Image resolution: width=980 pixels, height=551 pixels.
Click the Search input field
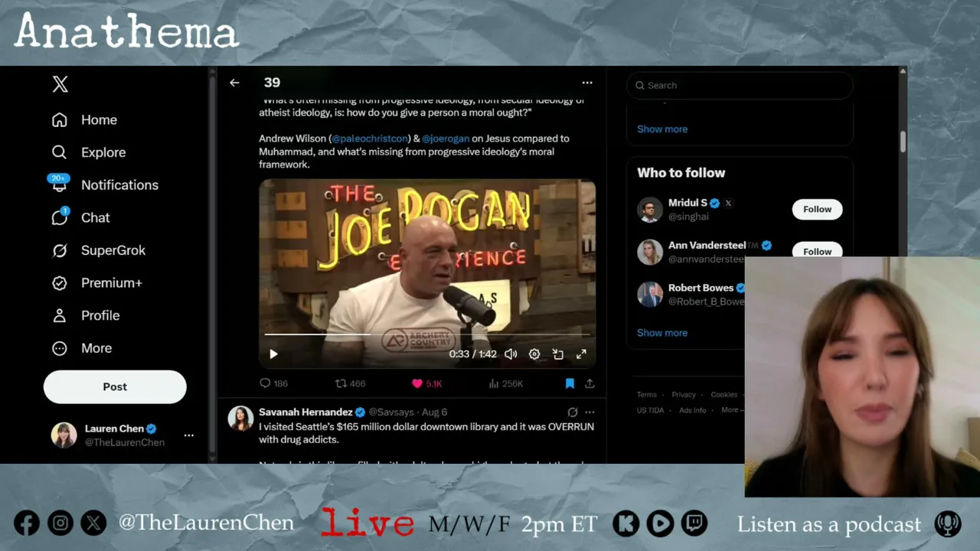(740, 86)
